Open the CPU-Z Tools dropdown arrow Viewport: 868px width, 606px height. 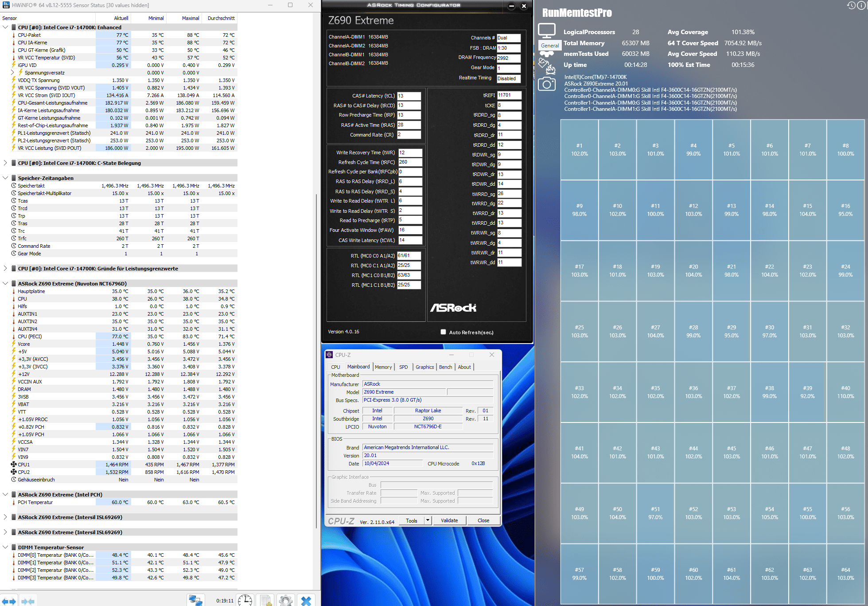(x=428, y=520)
